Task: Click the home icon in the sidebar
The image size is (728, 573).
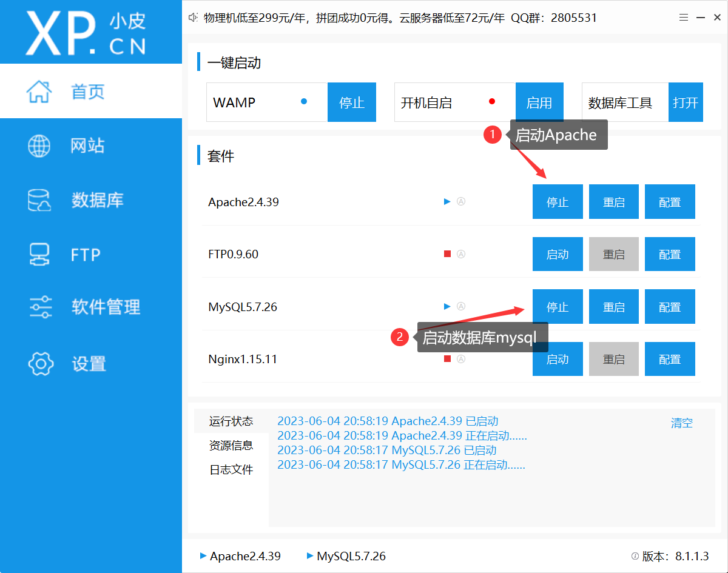Action: (39, 92)
